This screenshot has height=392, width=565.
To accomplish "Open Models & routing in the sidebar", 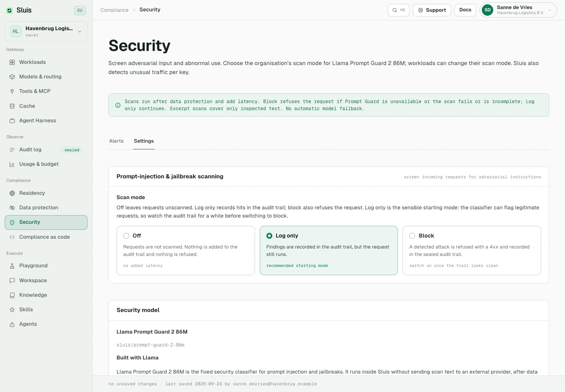I will tap(46, 77).
